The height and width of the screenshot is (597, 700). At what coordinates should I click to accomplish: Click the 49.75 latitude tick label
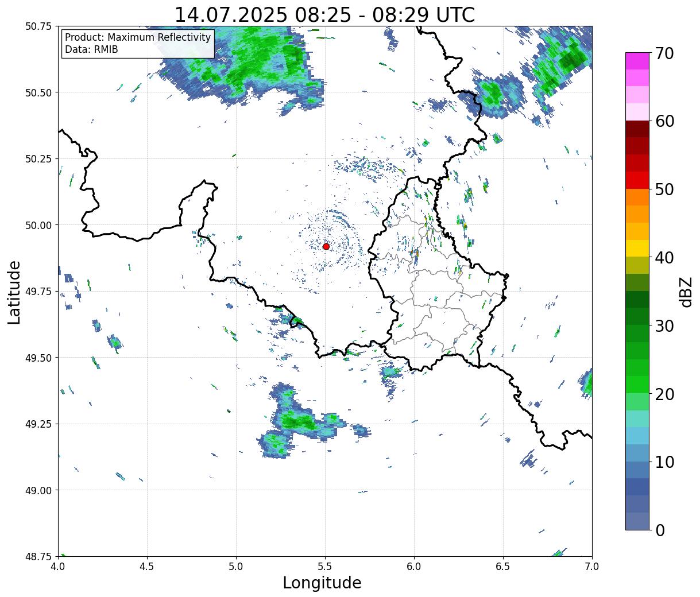(38, 292)
